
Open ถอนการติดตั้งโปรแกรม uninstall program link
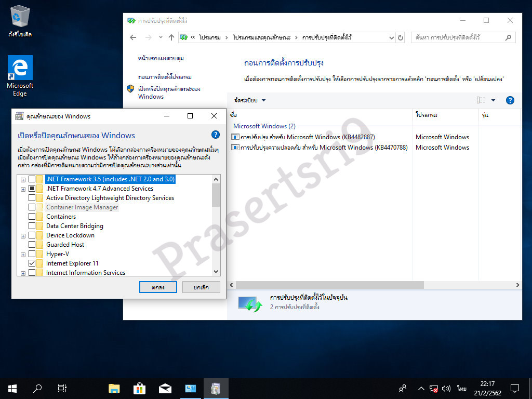click(x=165, y=77)
